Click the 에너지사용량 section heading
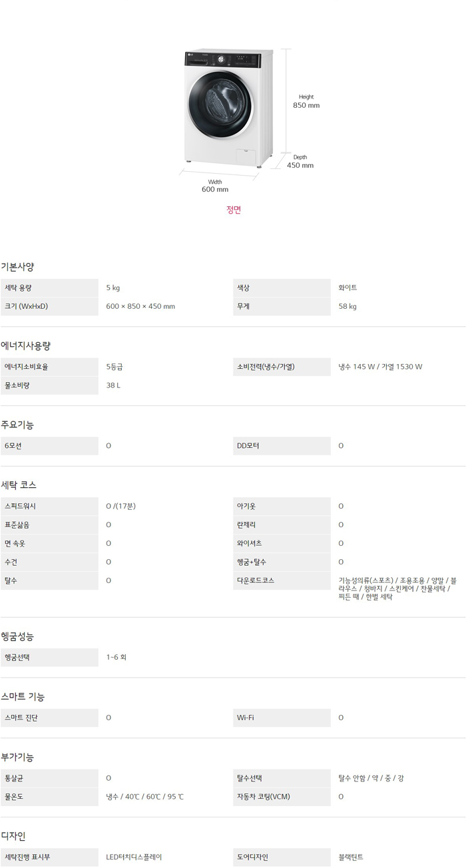This screenshot has height=868, width=466. (25, 345)
